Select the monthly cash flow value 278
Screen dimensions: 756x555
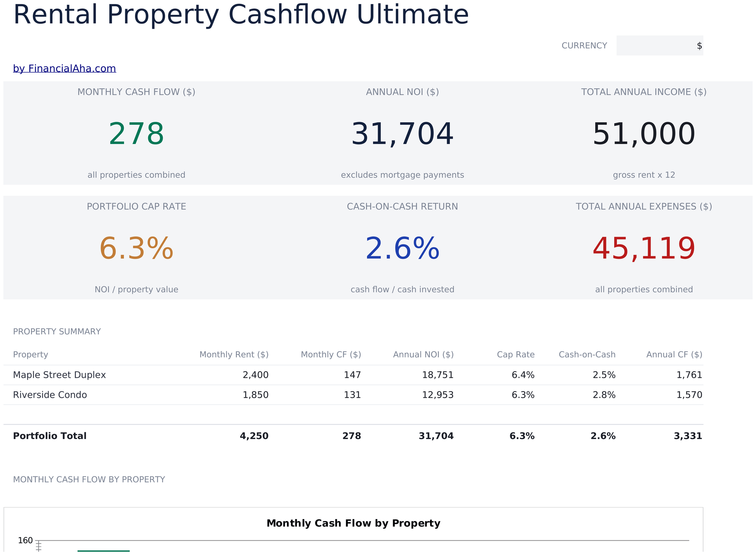point(136,134)
